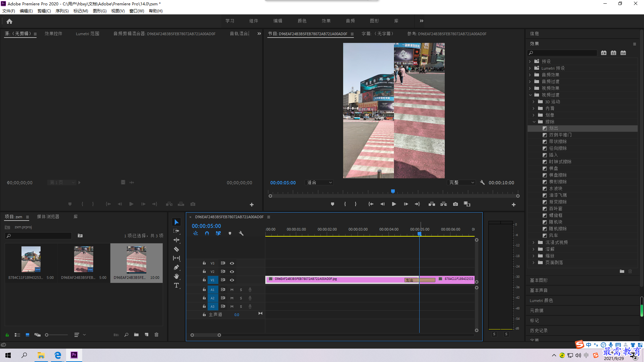Play the program monitor sequence
The width and height of the screenshot is (644, 362).
(394, 204)
